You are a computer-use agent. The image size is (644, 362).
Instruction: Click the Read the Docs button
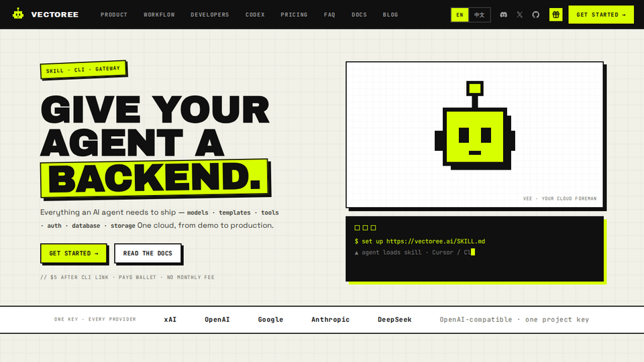pos(148,253)
